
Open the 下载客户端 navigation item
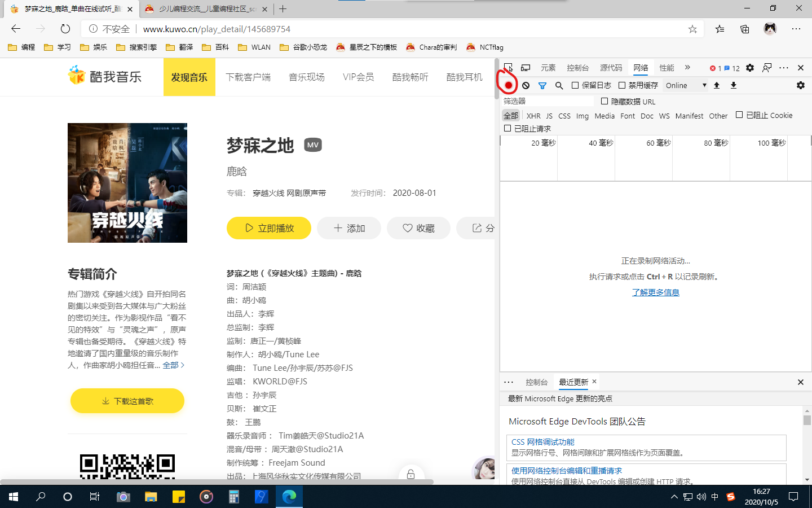pos(248,77)
